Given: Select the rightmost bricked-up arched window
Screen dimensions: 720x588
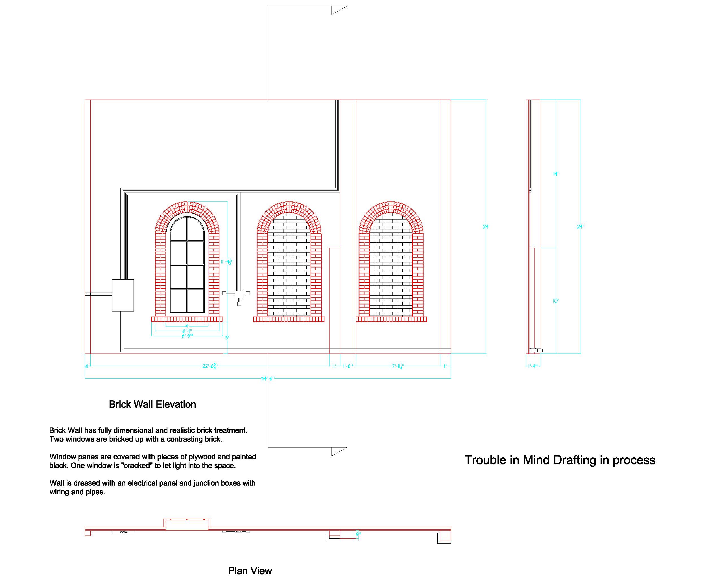Looking at the screenshot, I should [391, 264].
